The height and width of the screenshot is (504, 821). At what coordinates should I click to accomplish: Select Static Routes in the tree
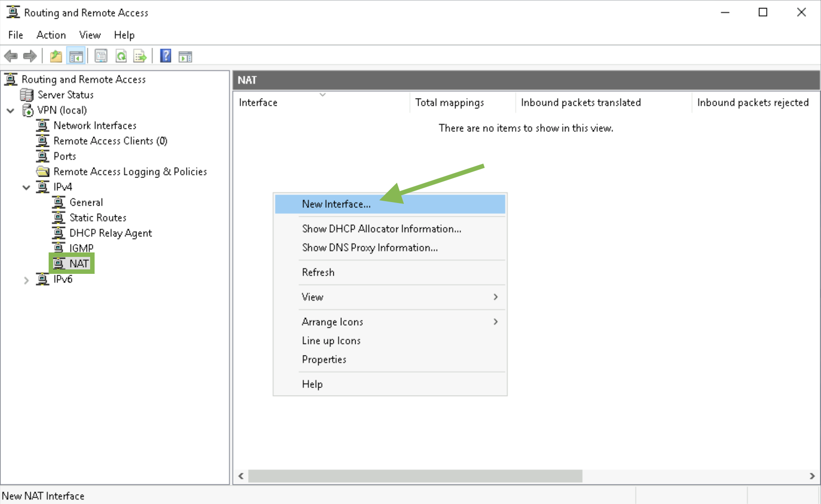(x=98, y=218)
